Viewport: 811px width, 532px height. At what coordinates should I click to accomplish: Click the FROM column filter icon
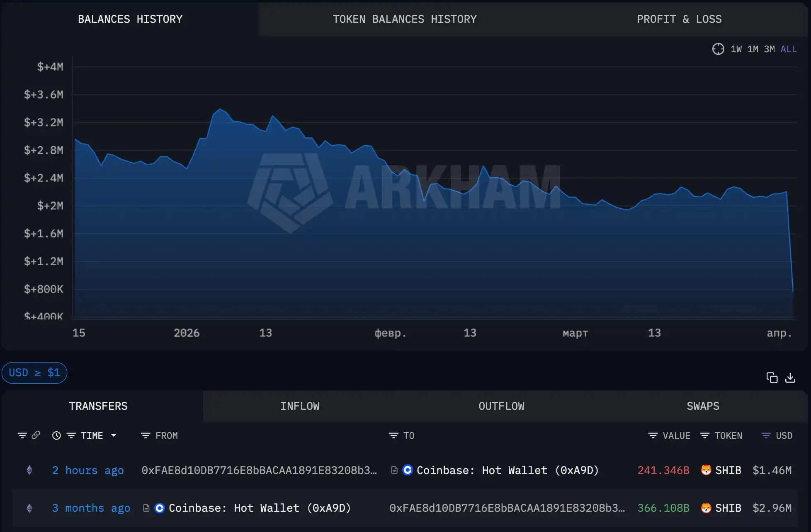[x=146, y=435]
